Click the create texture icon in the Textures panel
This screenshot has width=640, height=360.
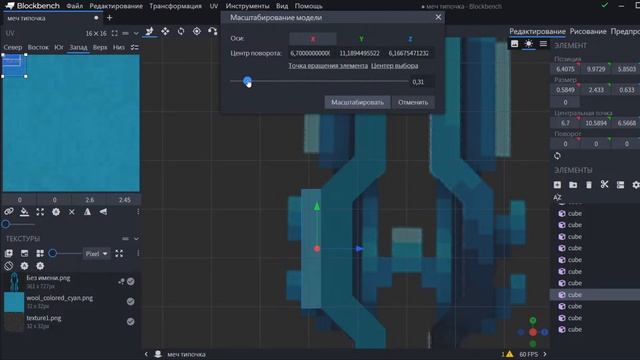(x=24, y=253)
